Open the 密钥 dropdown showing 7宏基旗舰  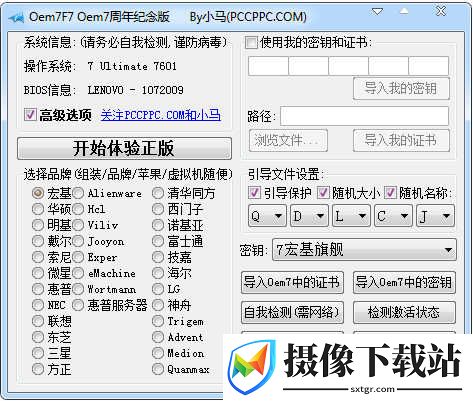(364, 250)
